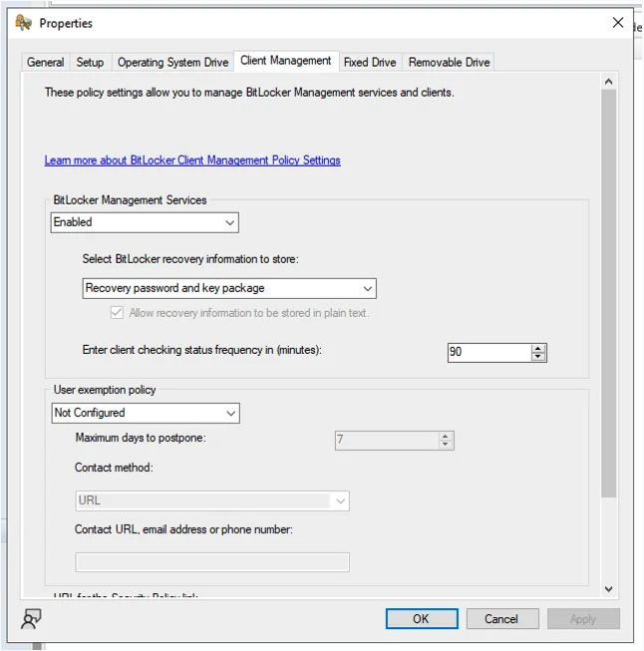Open the BitLocker Management Services dropdown

tap(145, 222)
